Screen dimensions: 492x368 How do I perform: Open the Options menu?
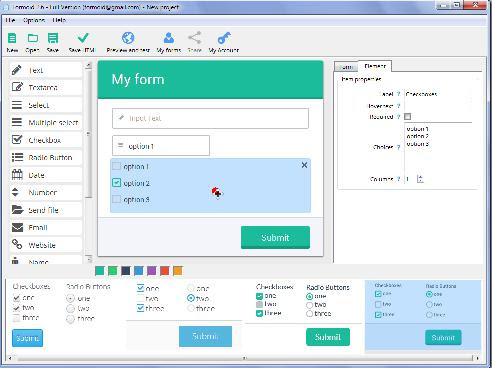(34, 20)
